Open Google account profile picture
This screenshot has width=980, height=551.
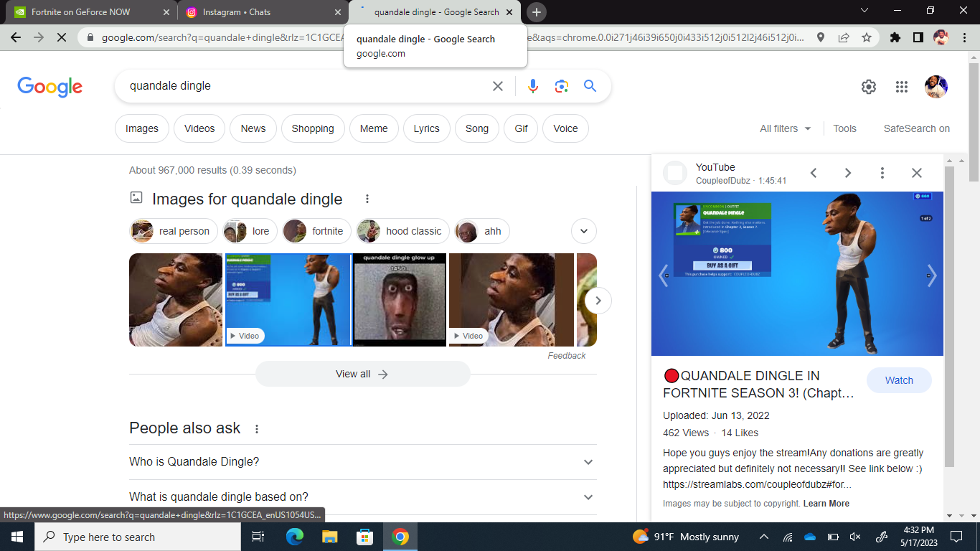tap(936, 87)
